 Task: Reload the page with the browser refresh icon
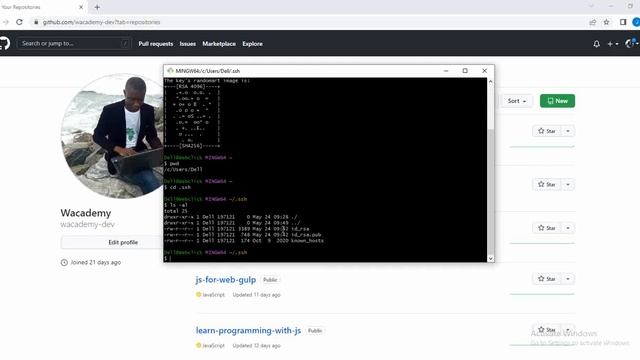[x=19, y=22]
